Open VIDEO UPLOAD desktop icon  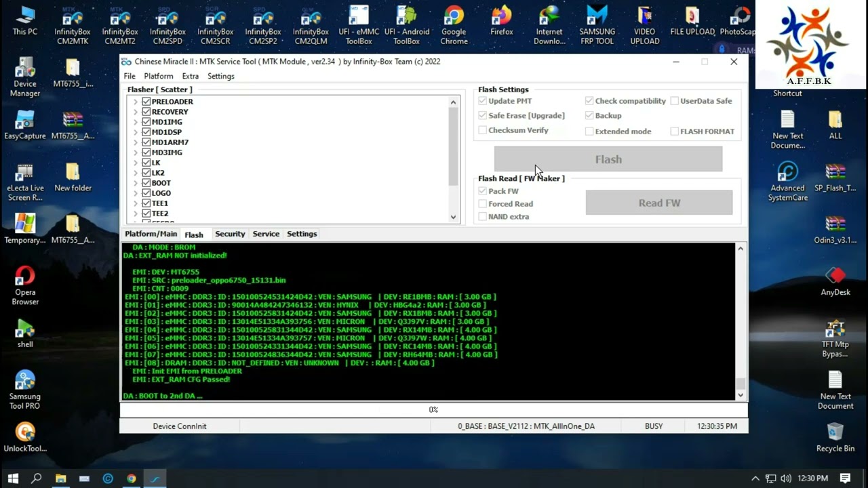[645, 26]
